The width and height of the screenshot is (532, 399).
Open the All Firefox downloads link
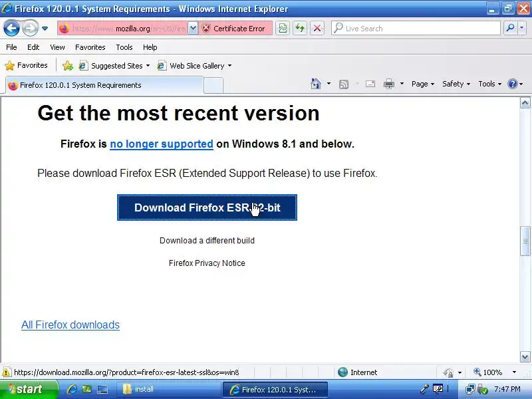coord(70,325)
